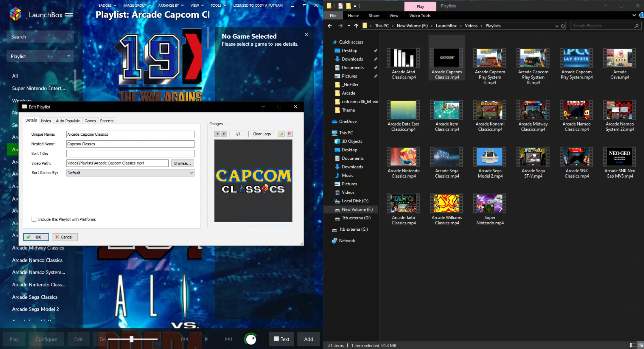Image resolution: width=644 pixels, height=349 pixels.
Task: Open the Video Tools ribbon tab
Action: click(420, 16)
